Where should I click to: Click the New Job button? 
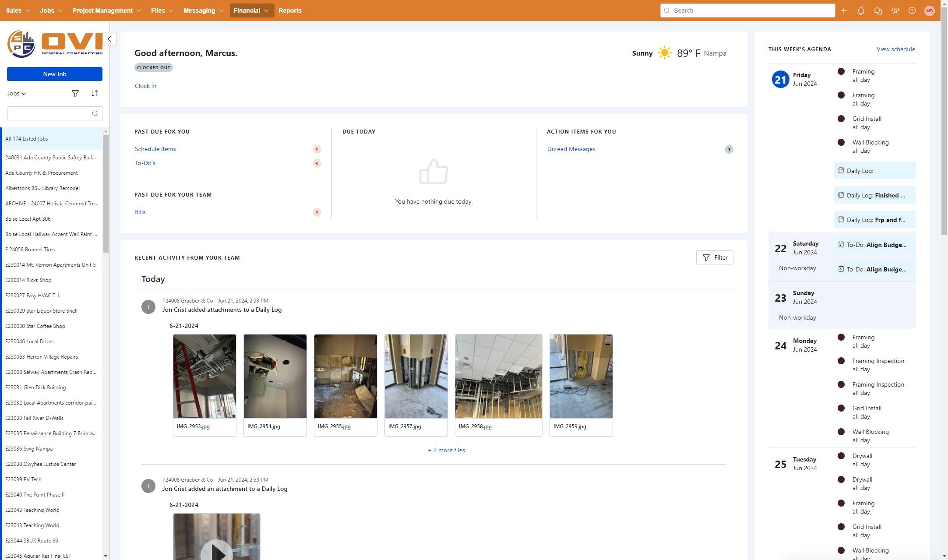click(55, 74)
